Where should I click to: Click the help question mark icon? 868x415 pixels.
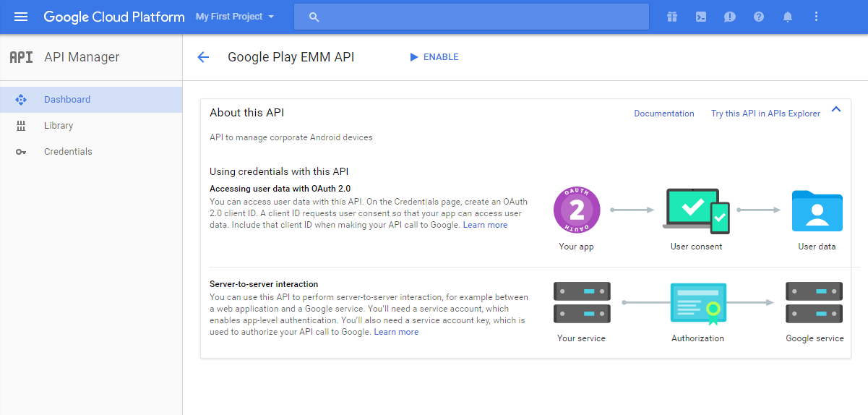point(759,17)
